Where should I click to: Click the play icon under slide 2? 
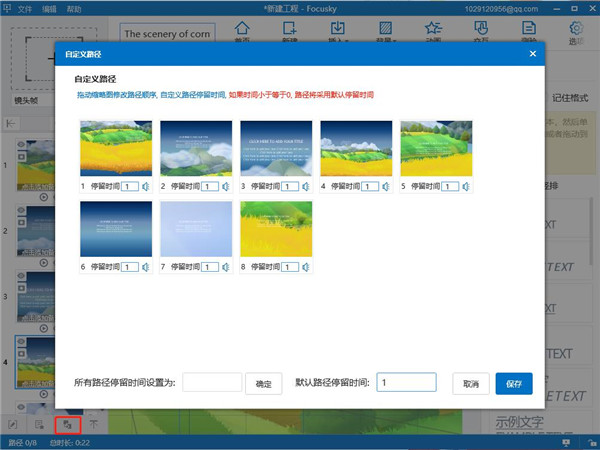click(x=44, y=263)
